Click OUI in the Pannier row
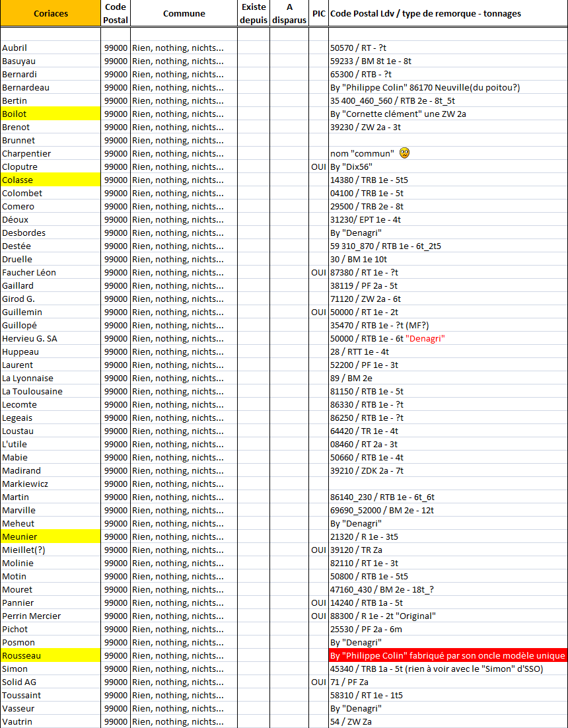The width and height of the screenshot is (568, 728). pyautogui.click(x=319, y=602)
